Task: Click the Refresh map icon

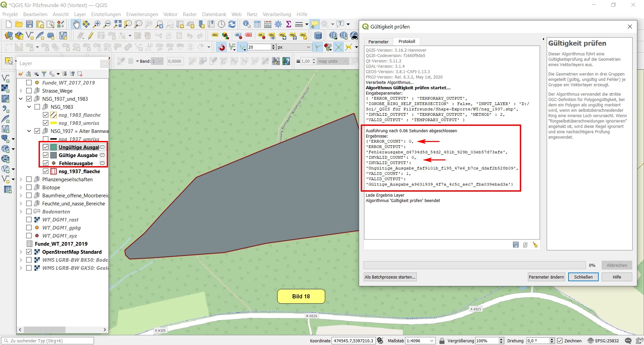Action: (x=232, y=24)
